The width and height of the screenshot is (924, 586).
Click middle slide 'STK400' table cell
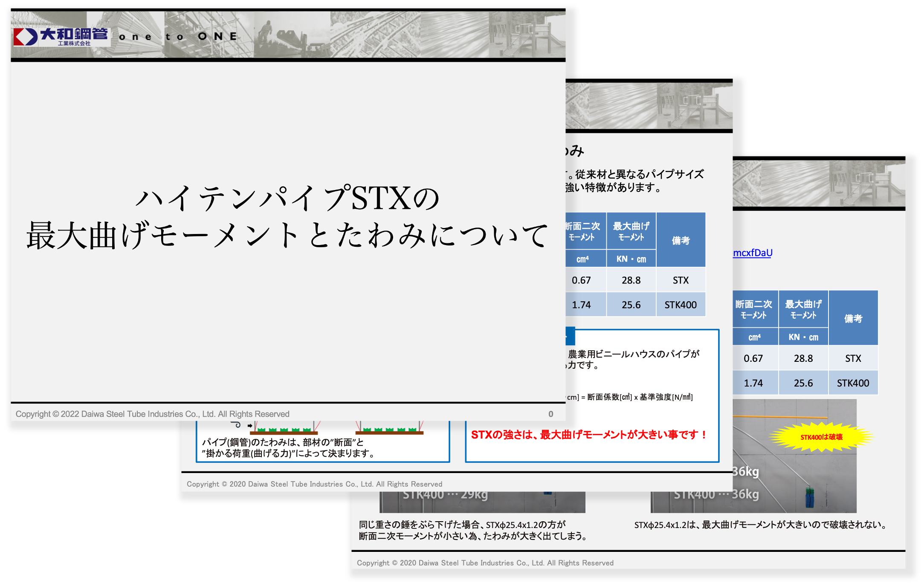681,305
